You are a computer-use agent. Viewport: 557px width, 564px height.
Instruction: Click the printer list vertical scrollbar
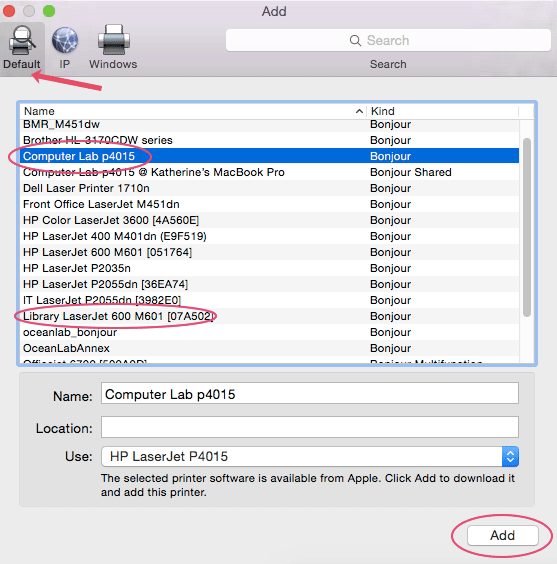click(527, 227)
